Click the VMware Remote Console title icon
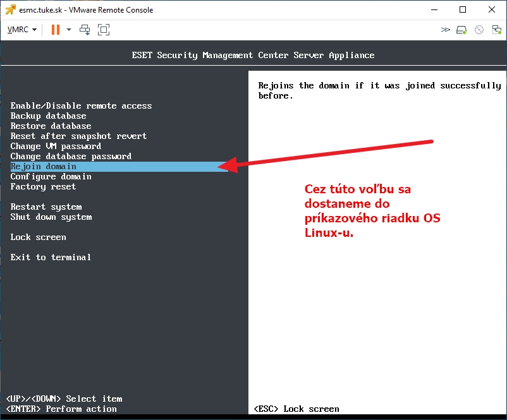Image resolution: width=507 pixels, height=420 pixels. point(10,9)
